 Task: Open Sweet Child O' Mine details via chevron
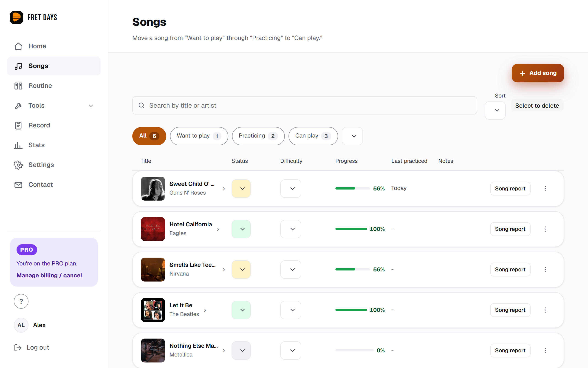(224, 189)
